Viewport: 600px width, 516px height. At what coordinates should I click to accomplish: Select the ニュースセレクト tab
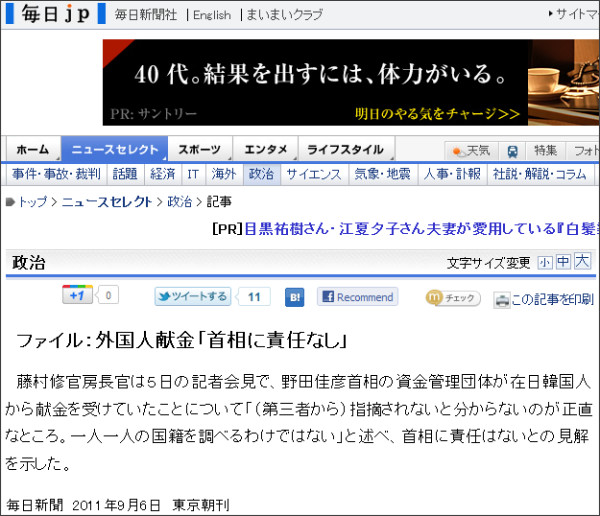tap(115, 150)
